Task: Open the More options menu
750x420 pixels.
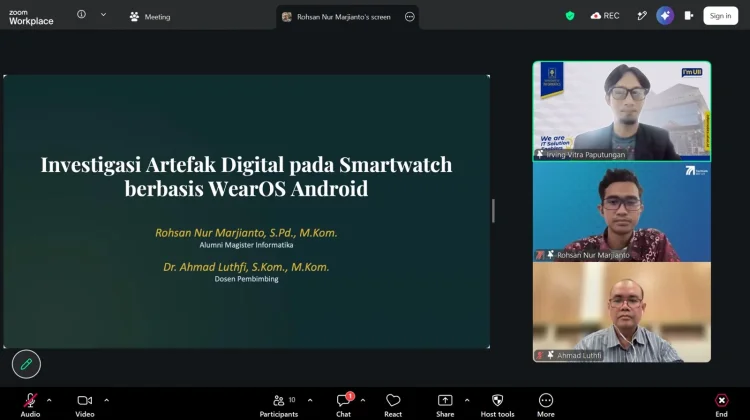Action: (x=546, y=405)
